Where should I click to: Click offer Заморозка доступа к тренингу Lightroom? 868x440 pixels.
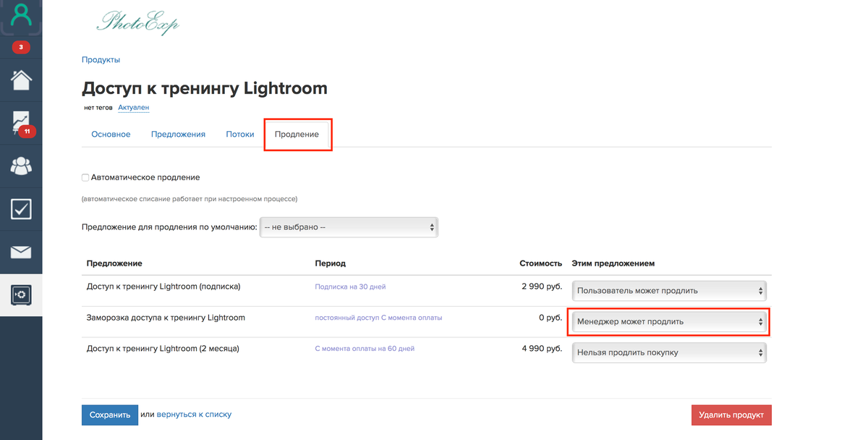click(166, 317)
